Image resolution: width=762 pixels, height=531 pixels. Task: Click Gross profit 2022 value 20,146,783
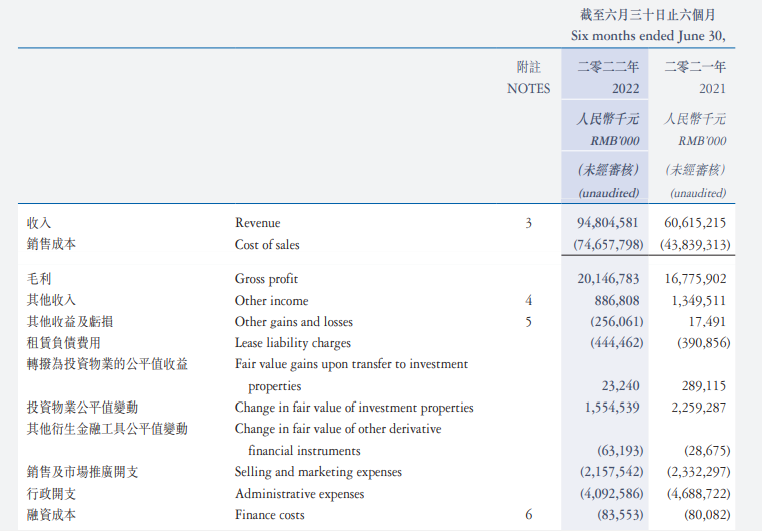608,278
